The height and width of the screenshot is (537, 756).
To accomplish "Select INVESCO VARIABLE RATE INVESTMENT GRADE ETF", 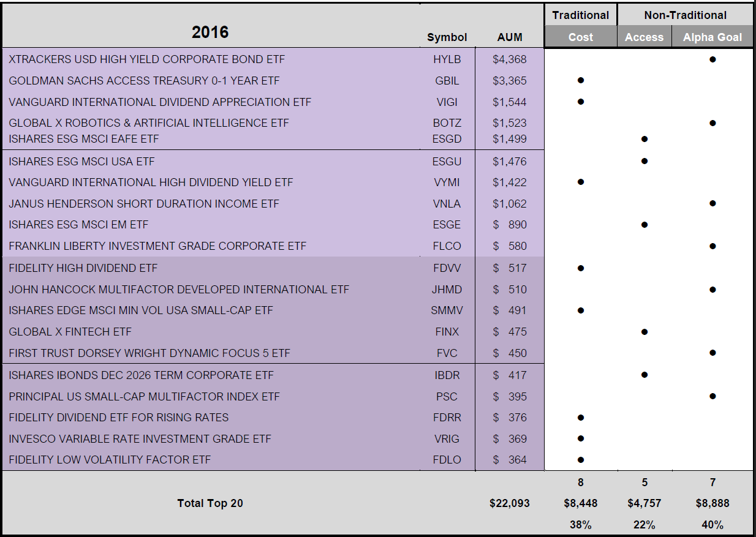I will click(x=140, y=439).
